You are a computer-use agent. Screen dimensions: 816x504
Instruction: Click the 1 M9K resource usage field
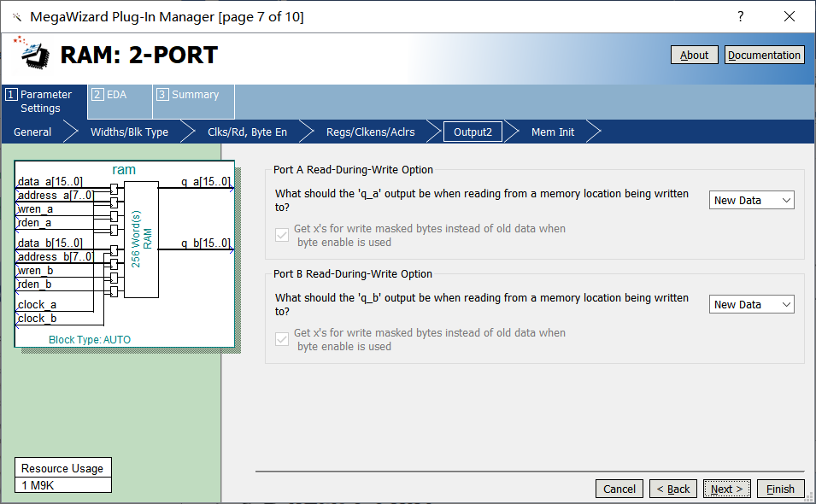click(x=62, y=485)
